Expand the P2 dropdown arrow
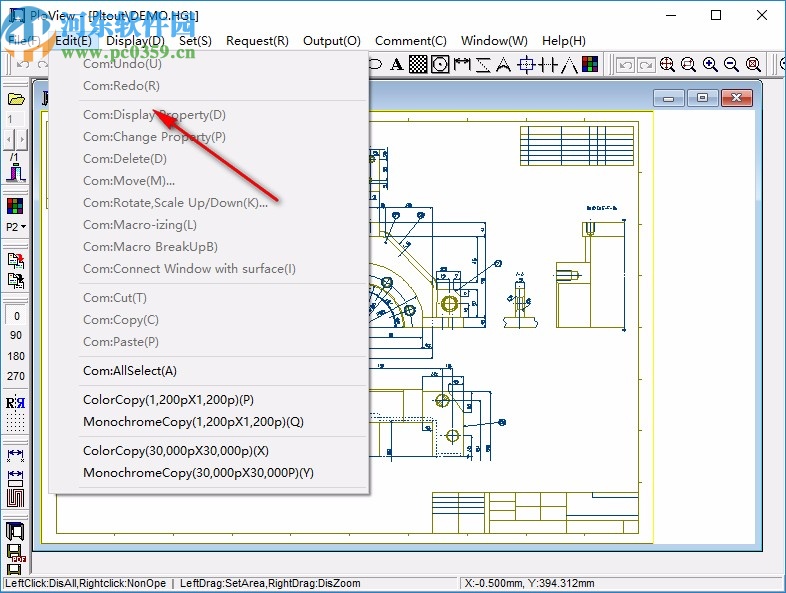786x593 pixels. coord(23,227)
